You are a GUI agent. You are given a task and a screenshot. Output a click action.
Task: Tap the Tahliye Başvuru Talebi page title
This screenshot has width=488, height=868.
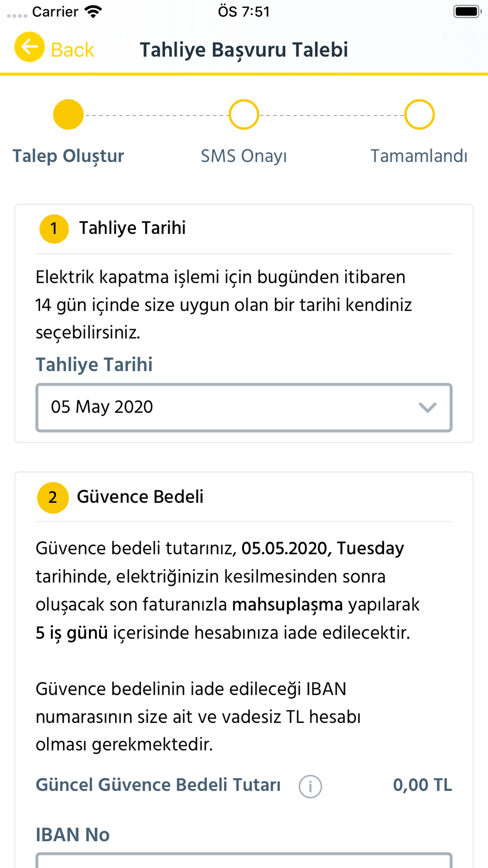[x=244, y=50]
